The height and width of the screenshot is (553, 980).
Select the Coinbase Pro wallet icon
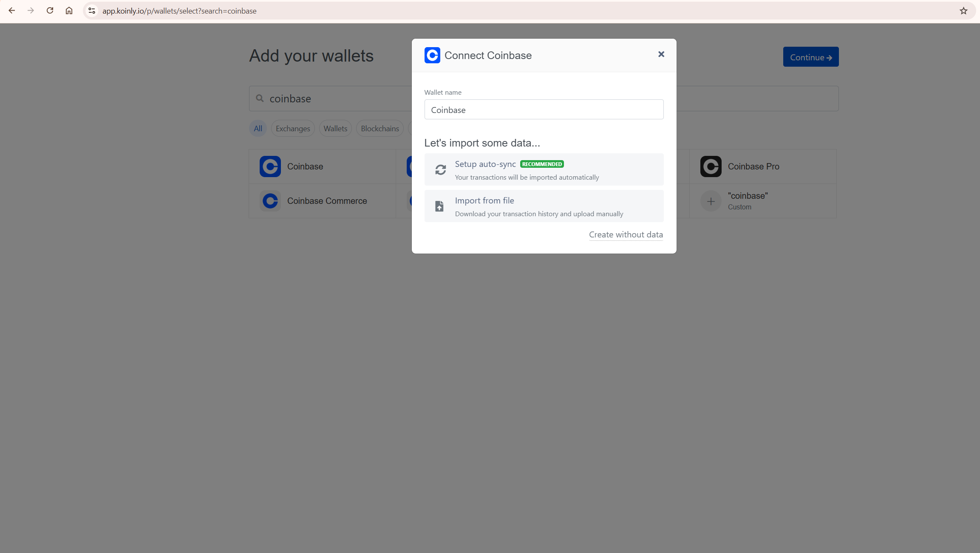point(711,166)
